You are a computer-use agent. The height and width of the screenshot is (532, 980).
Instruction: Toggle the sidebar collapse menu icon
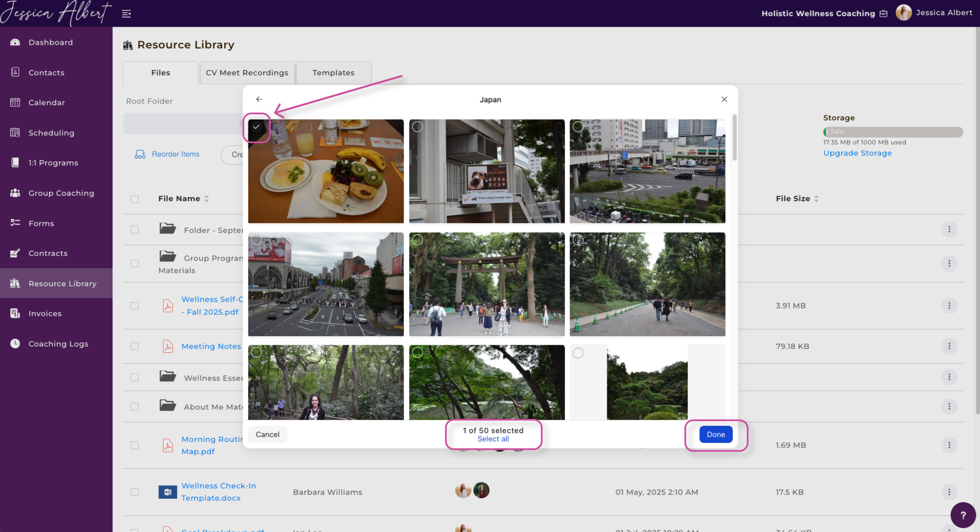click(126, 14)
